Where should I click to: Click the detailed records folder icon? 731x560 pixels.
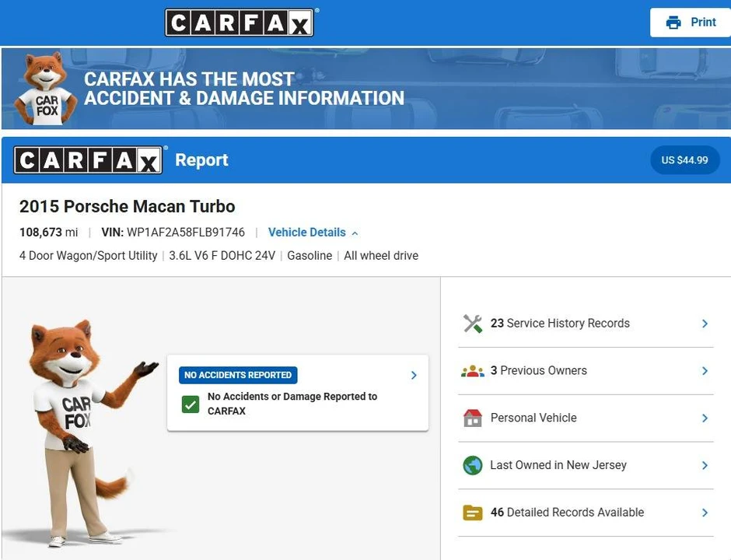point(473,513)
